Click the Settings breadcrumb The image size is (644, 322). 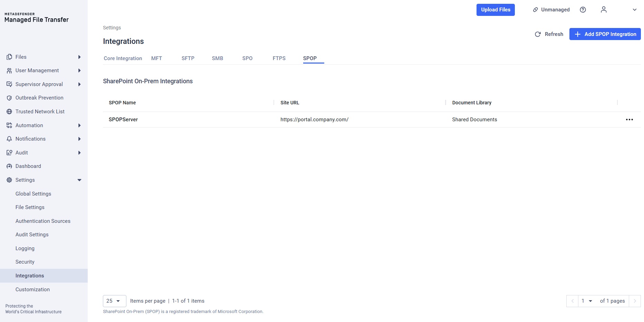(x=112, y=28)
